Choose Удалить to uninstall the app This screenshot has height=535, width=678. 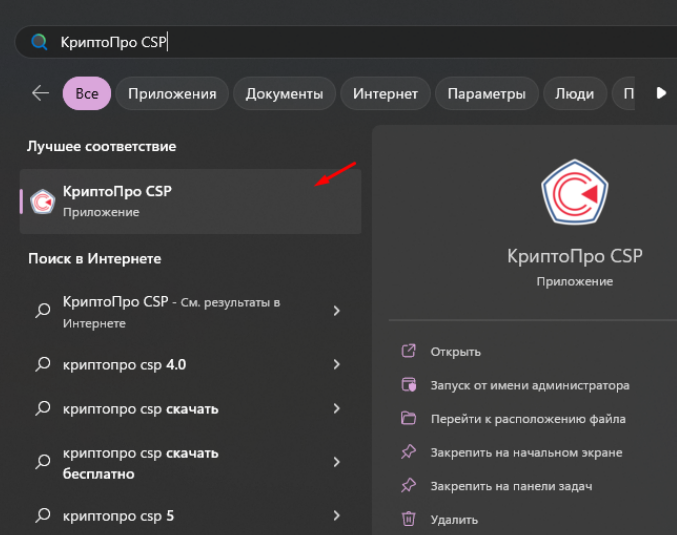[x=454, y=519]
